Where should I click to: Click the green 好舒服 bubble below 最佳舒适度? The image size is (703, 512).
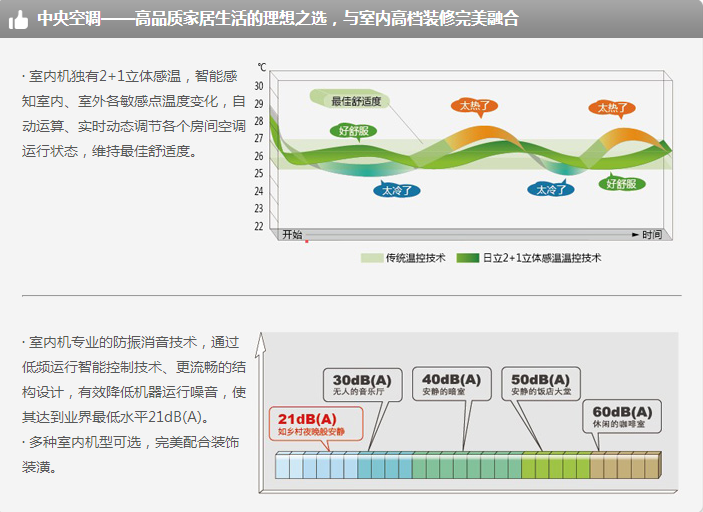click(354, 130)
